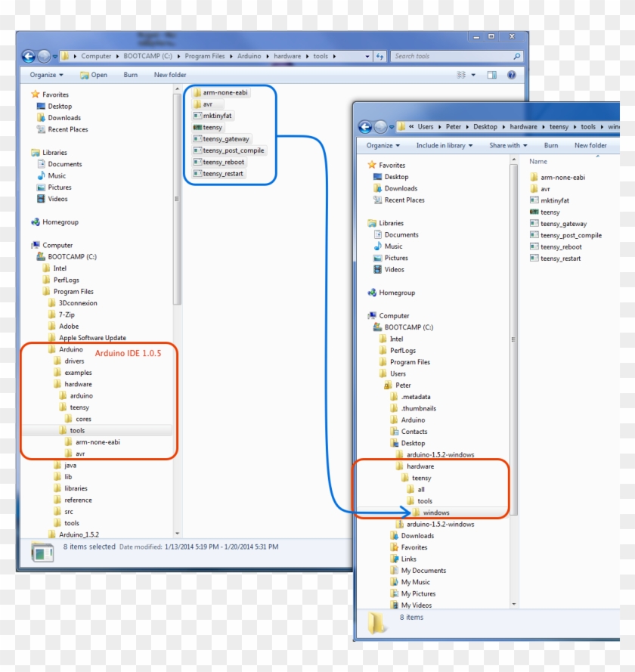This screenshot has height=672, width=635.
Task: Click the help question mark icon
Action: pyautogui.click(x=512, y=75)
